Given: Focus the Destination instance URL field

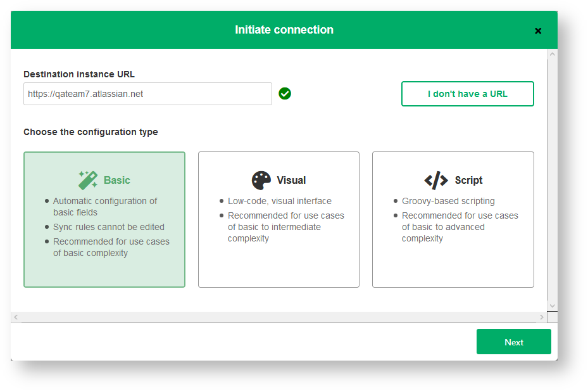Looking at the screenshot, I should click(x=147, y=94).
